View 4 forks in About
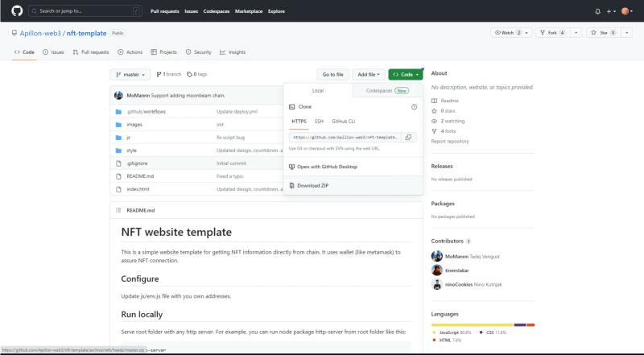The image size is (644, 355). (444, 131)
